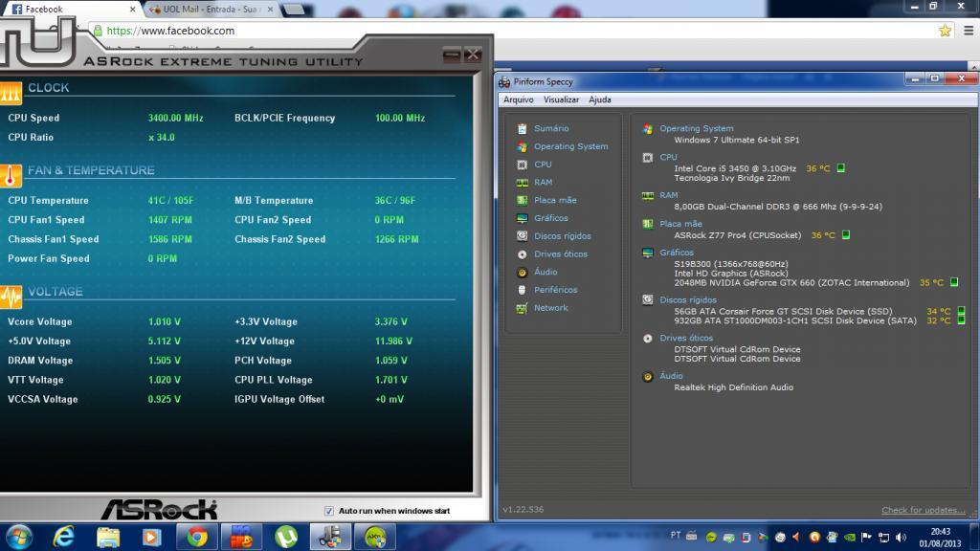
Task: Open the Ajuda menu in Speccy
Action: click(600, 99)
